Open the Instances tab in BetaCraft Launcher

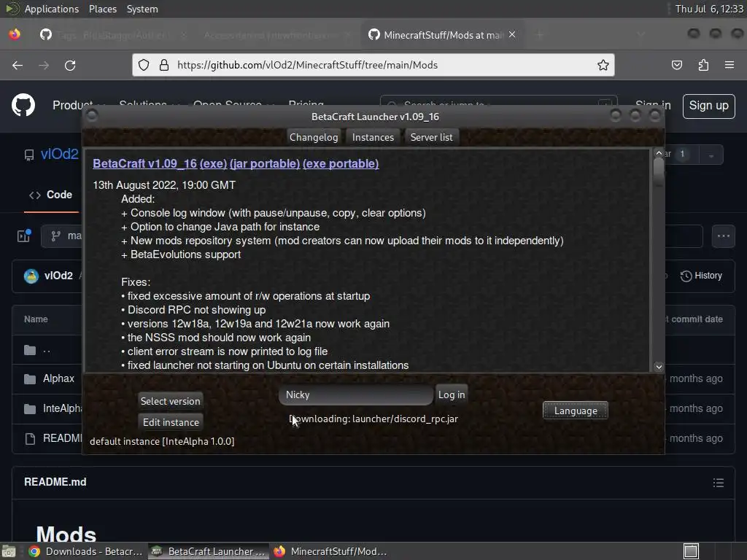(x=373, y=137)
